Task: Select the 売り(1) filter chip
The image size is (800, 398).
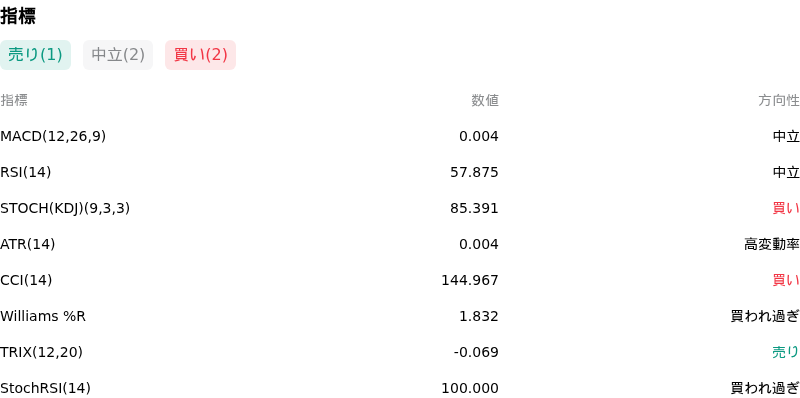Action: tap(35, 55)
